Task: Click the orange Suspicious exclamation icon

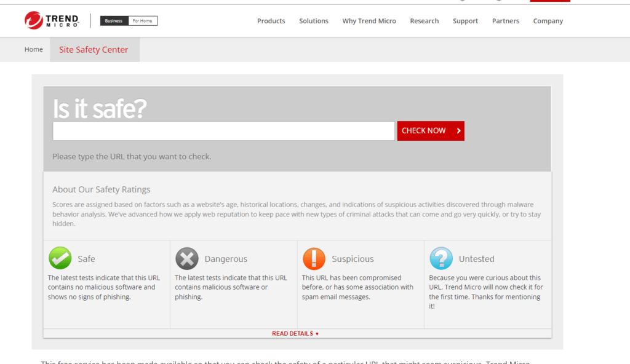Action: pos(314,258)
